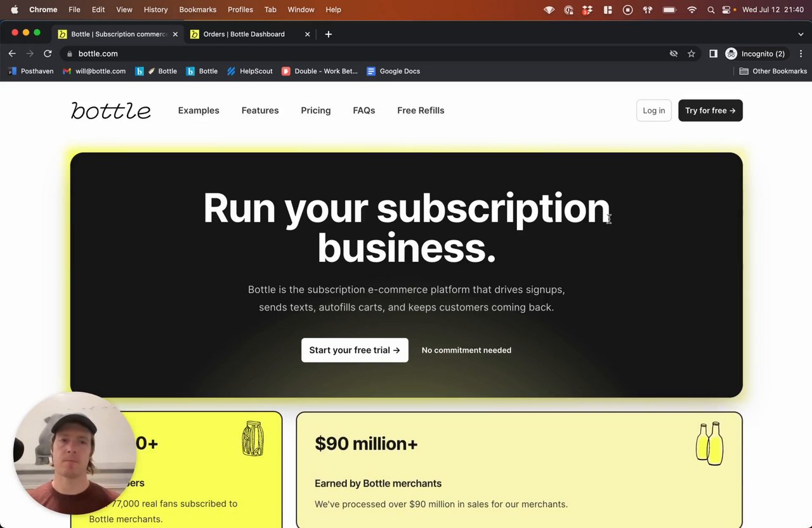Click the browser back arrow
The width and height of the screenshot is (812, 528).
[x=12, y=54]
